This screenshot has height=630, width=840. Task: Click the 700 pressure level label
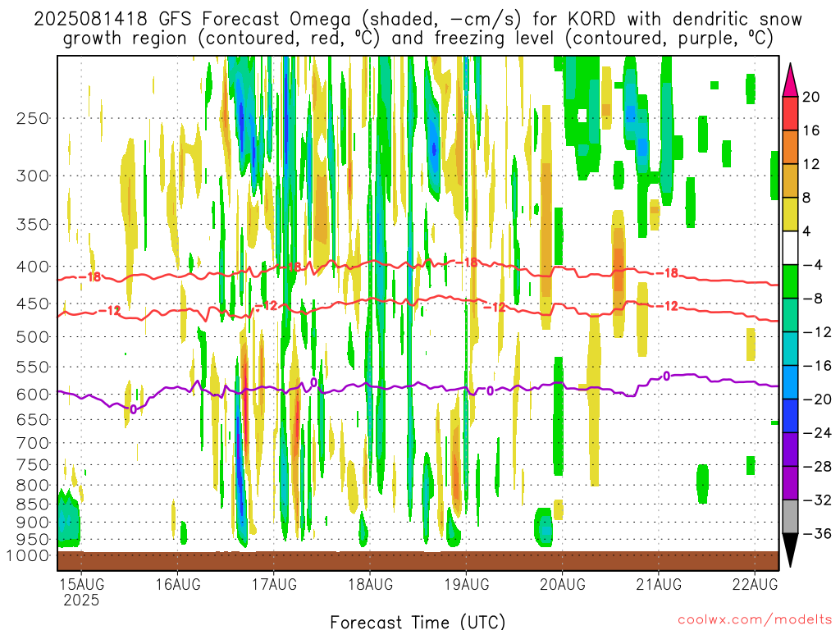pos(33,443)
